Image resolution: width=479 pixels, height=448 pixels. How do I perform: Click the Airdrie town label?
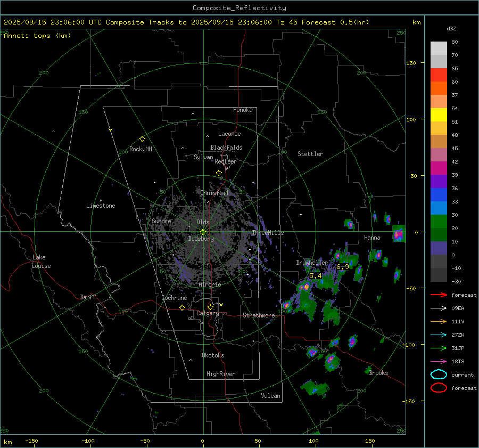tap(210, 284)
